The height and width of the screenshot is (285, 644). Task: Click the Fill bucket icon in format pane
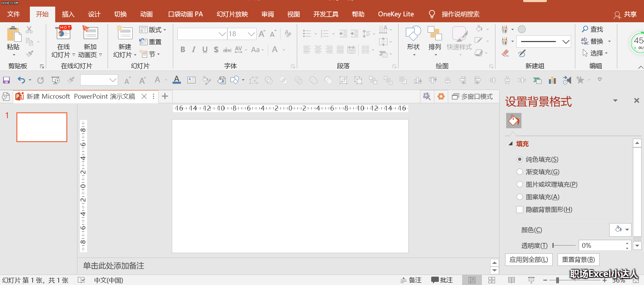pyautogui.click(x=514, y=121)
